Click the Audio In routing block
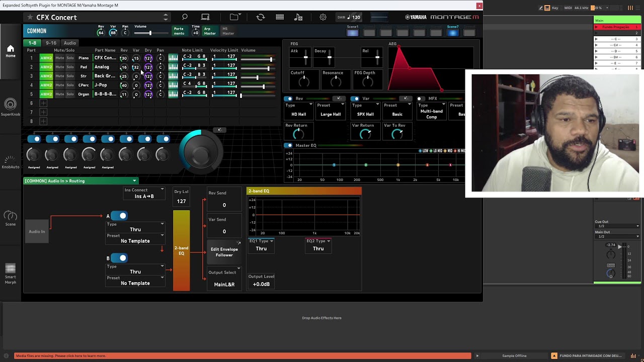Image resolution: width=644 pixels, height=362 pixels. (x=37, y=231)
